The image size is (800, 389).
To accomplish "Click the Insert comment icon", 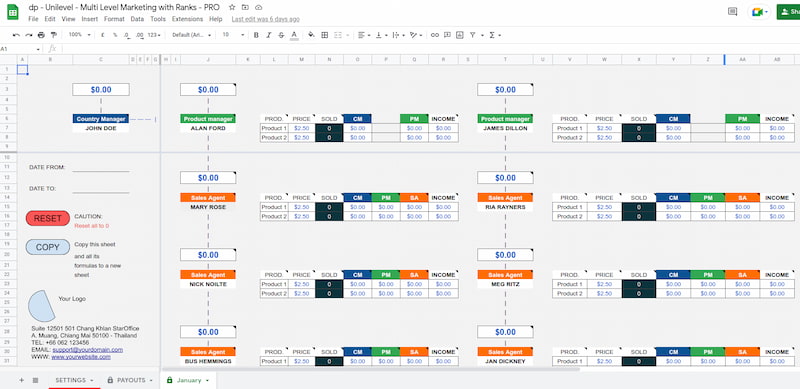I will 447,35.
